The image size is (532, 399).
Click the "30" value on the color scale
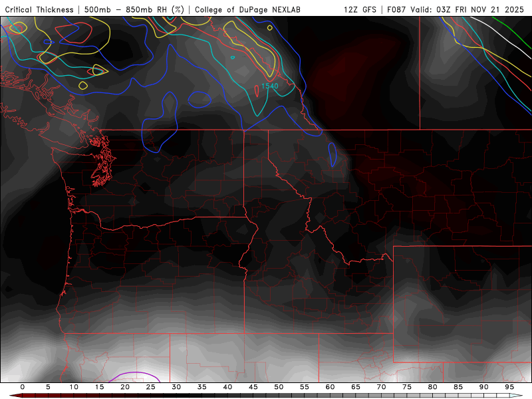(176, 387)
